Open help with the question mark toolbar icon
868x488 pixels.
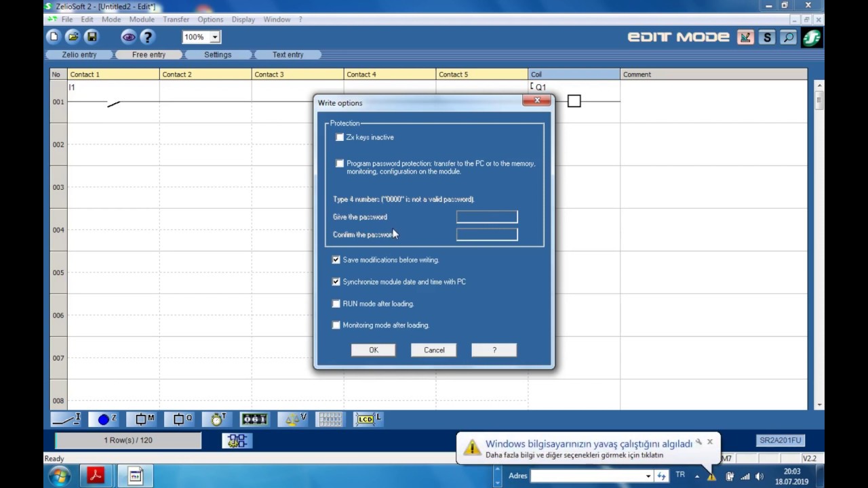(147, 37)
